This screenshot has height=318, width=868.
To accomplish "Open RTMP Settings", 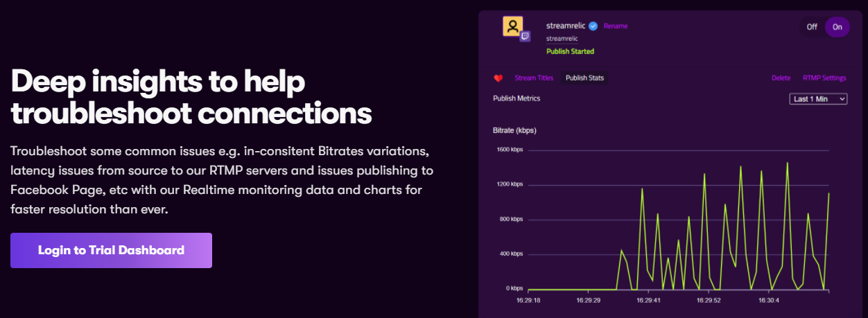I will [824, 78].
